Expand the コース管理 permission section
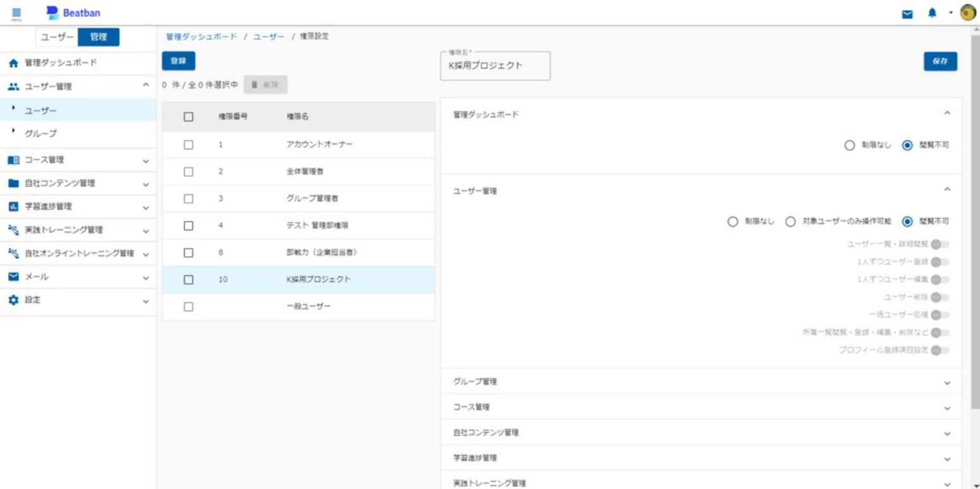This screenshot has height=489, width=980. (x=701, y=407)
